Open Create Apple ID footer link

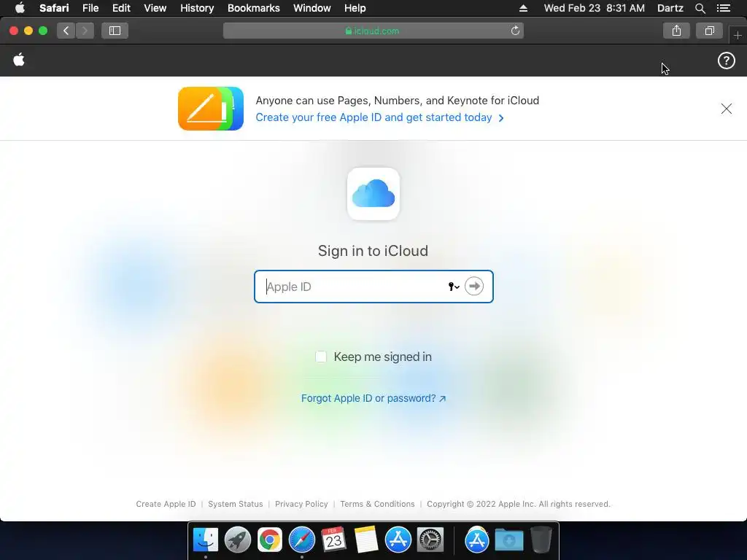166,504
